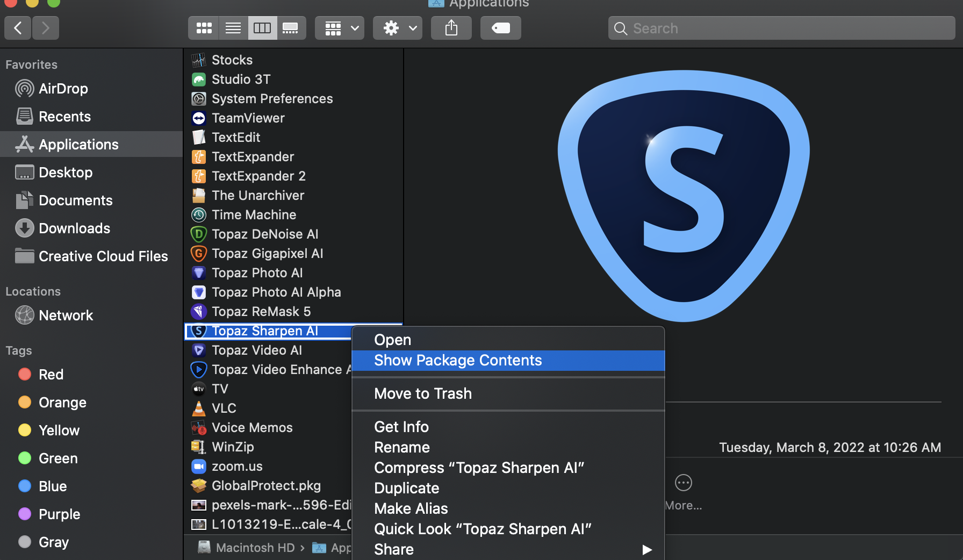The width and height of the screenshot is (963, 560).
Task: Switch Finder to gallery view
Action: click(291, 28)
